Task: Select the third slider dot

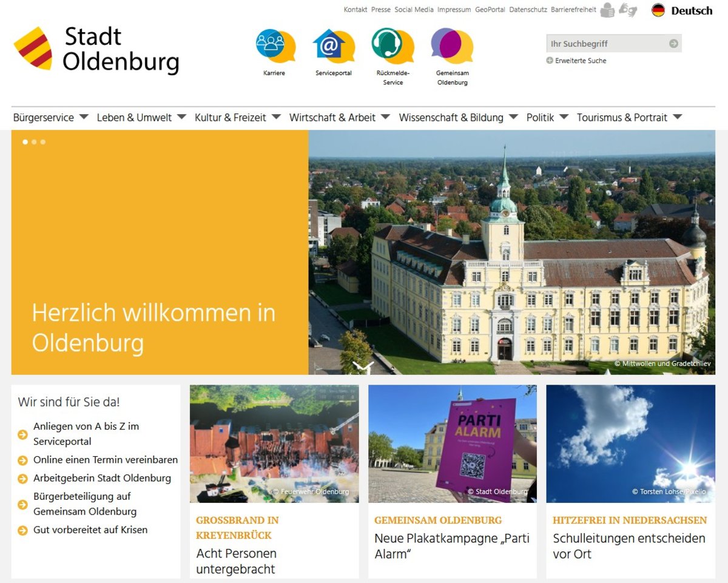Action: point(42,142)
